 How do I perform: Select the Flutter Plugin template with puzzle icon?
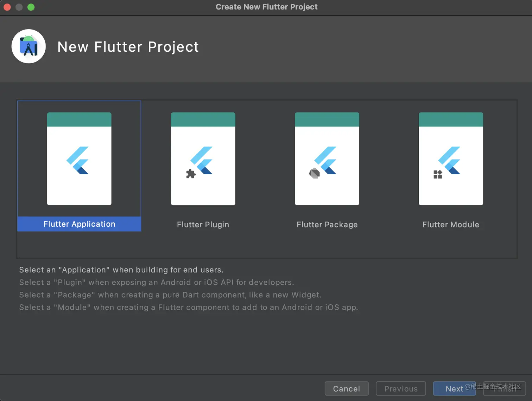(203, 159)
